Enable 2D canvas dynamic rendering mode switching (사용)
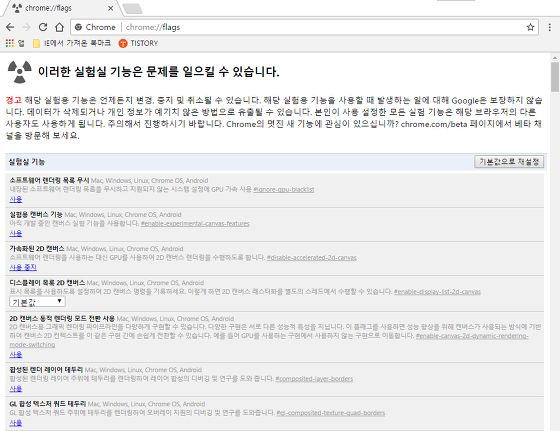 pyautogui.click(x=16, y=354)
